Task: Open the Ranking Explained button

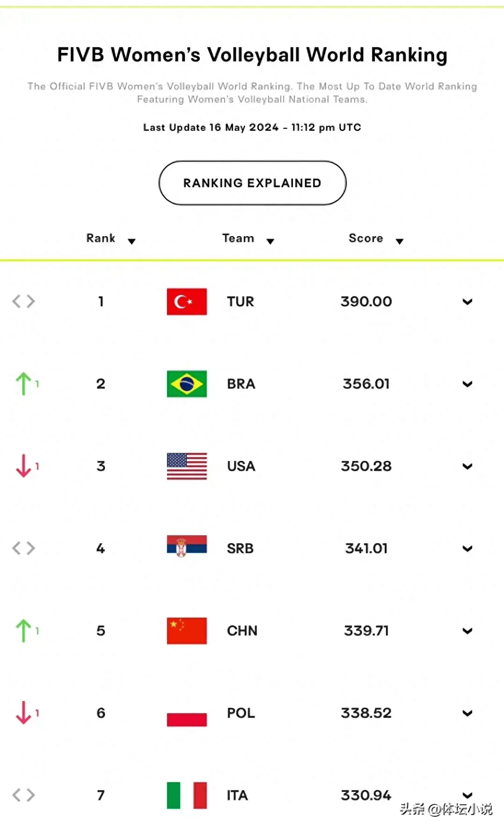Action: click(253, 183)
